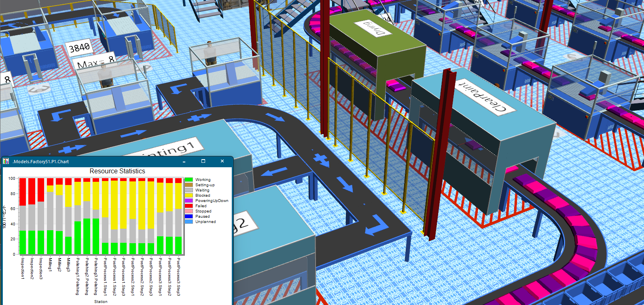Select the ClearPaint station label
Image resolution: width=644 pixels, height=305 pixels.
pyautogui.click(x=481, y=96)
